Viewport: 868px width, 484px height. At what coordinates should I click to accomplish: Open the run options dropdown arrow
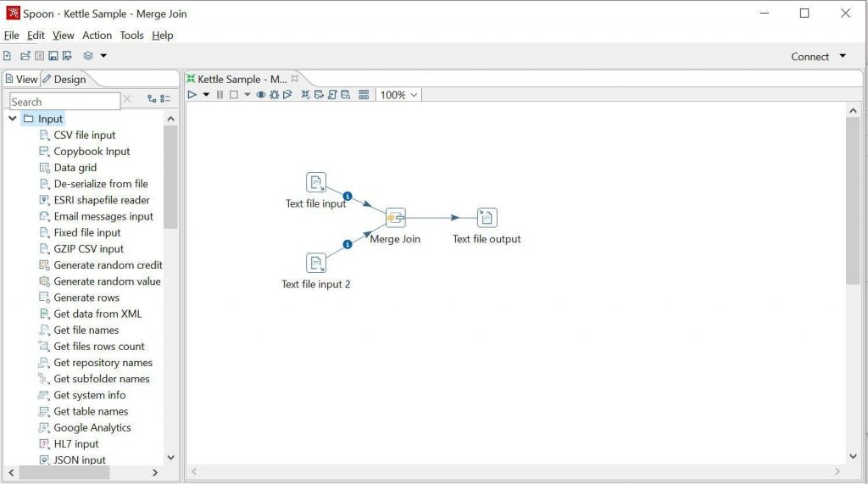(206, 95)
